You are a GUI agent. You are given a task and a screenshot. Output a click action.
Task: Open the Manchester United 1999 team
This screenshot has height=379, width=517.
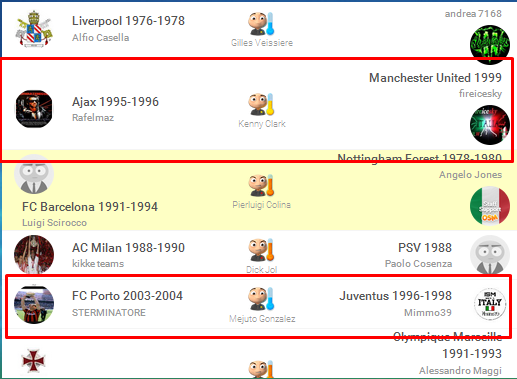point(435,78)
